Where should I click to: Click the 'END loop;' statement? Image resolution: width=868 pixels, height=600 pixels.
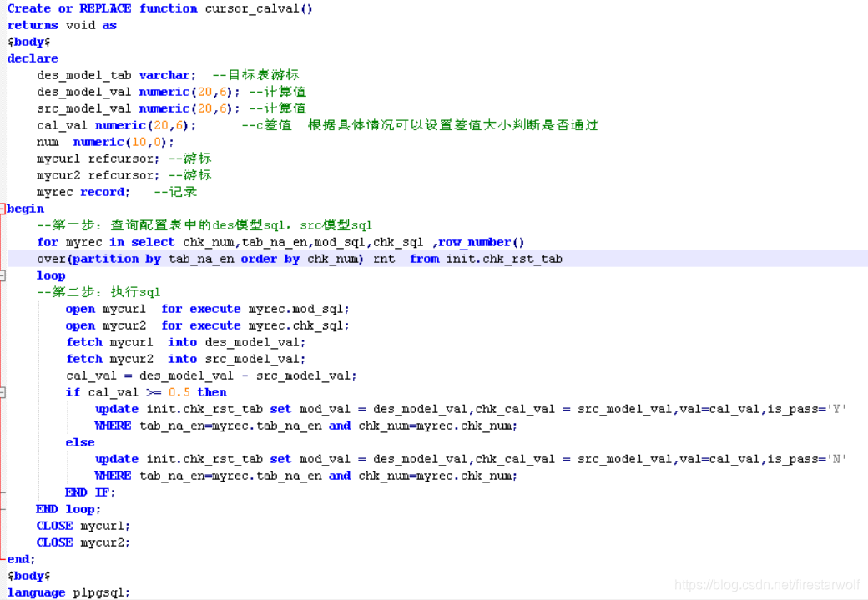pos(68,509)
